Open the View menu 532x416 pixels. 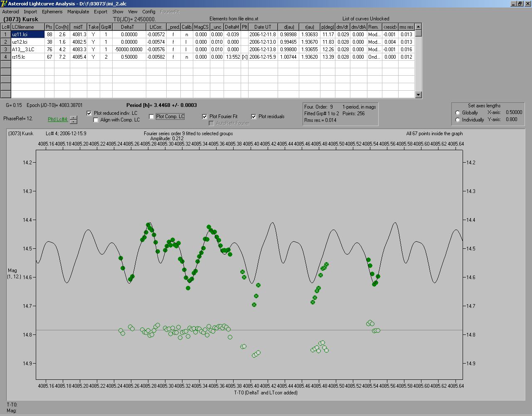point(133,12)
